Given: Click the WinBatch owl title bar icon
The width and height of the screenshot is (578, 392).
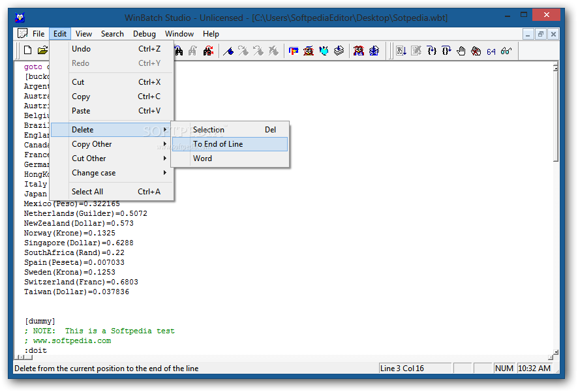Looking at the screenshot, I should [x=20, y=18].
